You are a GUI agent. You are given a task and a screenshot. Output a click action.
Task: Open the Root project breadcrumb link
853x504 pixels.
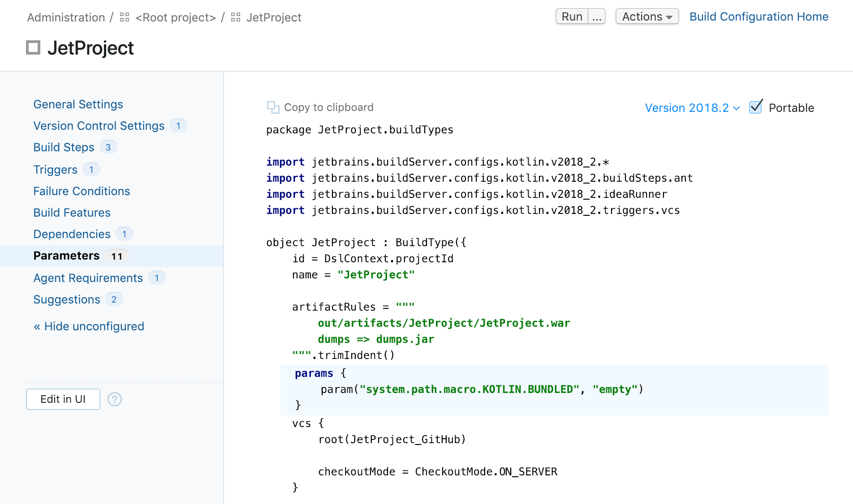pyautogui.click(x=176, y=17)
